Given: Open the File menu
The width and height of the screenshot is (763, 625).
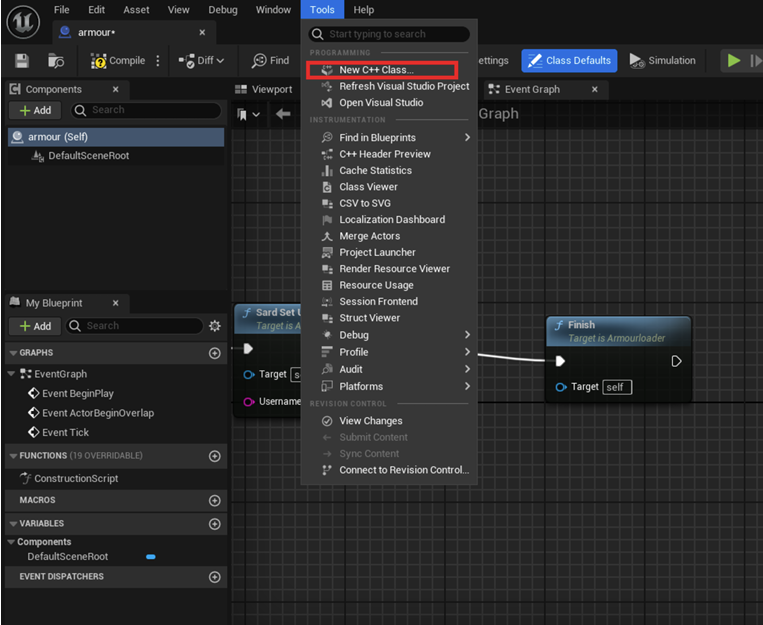Looking at the screenshot, I should [61, 10].
